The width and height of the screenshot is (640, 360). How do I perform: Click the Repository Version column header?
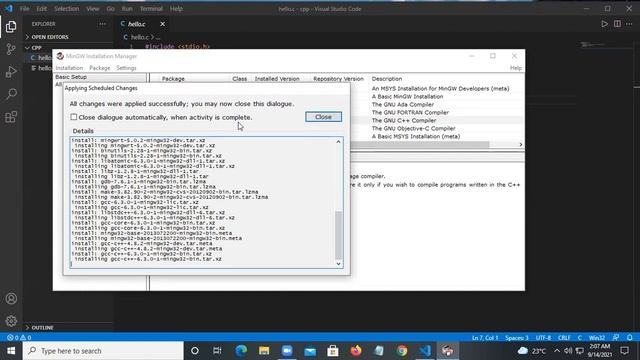(x=338, y=79)
